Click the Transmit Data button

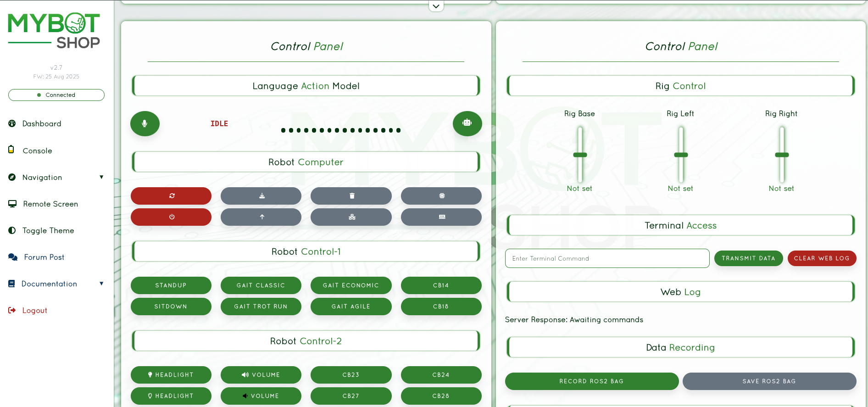click(x=748, y=258)
